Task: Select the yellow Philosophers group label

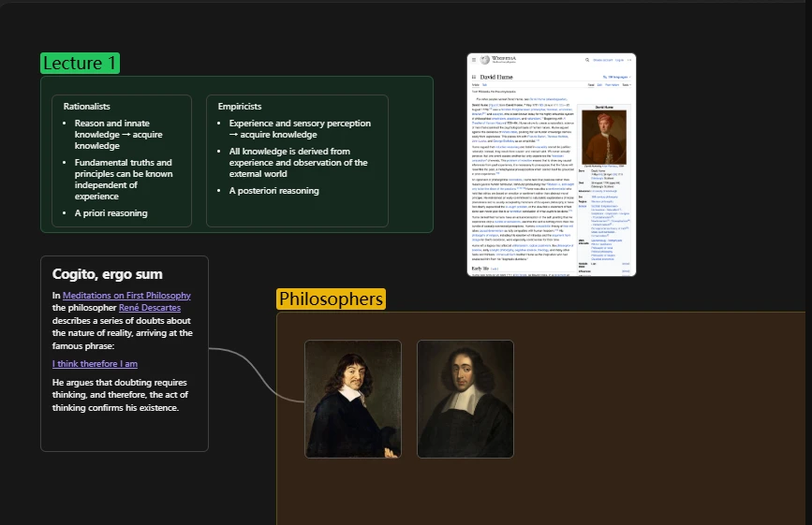Action: click(x=331, y=299)
